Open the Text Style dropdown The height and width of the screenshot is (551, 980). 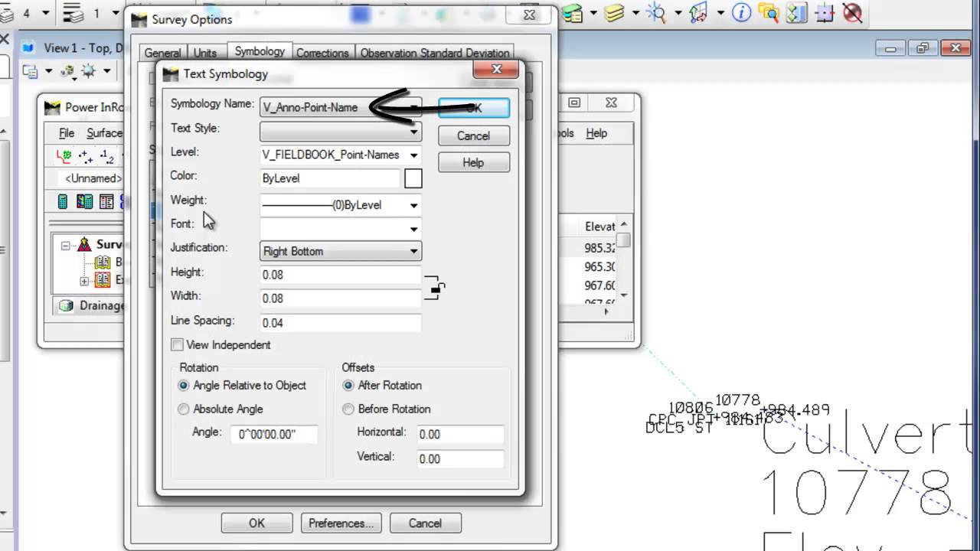[341, 132]
